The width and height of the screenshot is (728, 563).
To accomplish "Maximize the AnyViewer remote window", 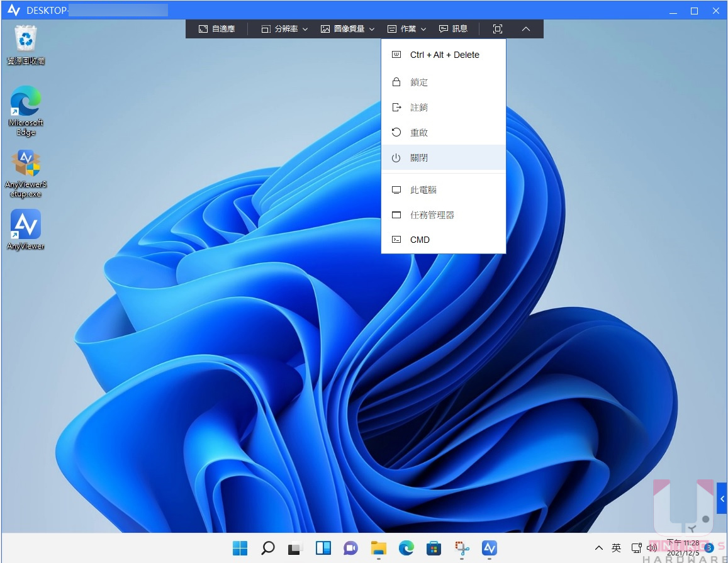I will (x=694, y=11).
